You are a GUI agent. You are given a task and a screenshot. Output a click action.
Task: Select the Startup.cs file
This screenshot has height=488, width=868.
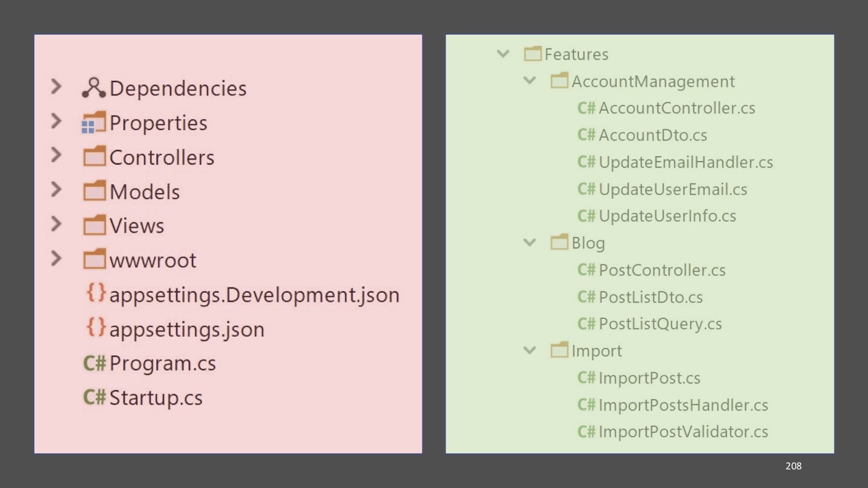point(156,398)
